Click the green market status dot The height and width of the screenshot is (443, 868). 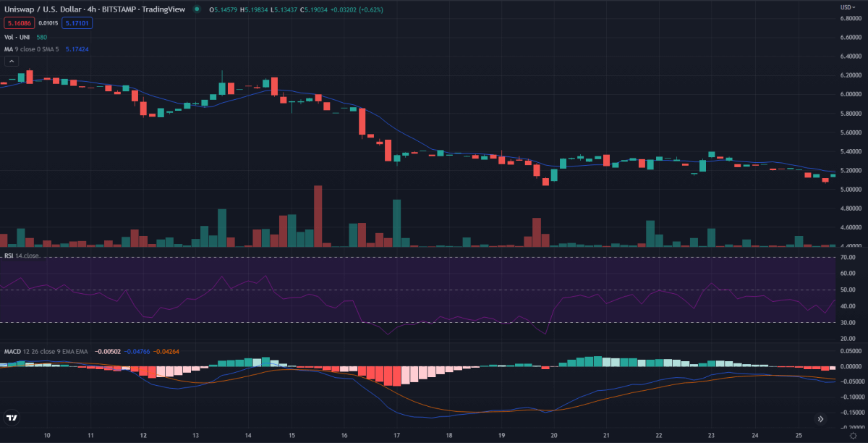(197, 9)
